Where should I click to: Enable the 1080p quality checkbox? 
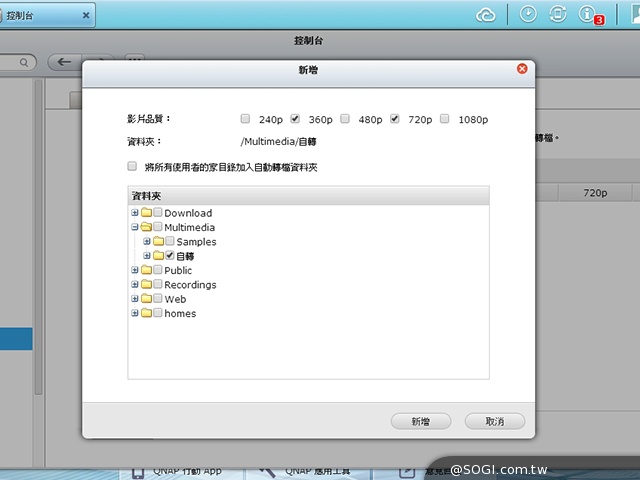(x=444, y=118)
